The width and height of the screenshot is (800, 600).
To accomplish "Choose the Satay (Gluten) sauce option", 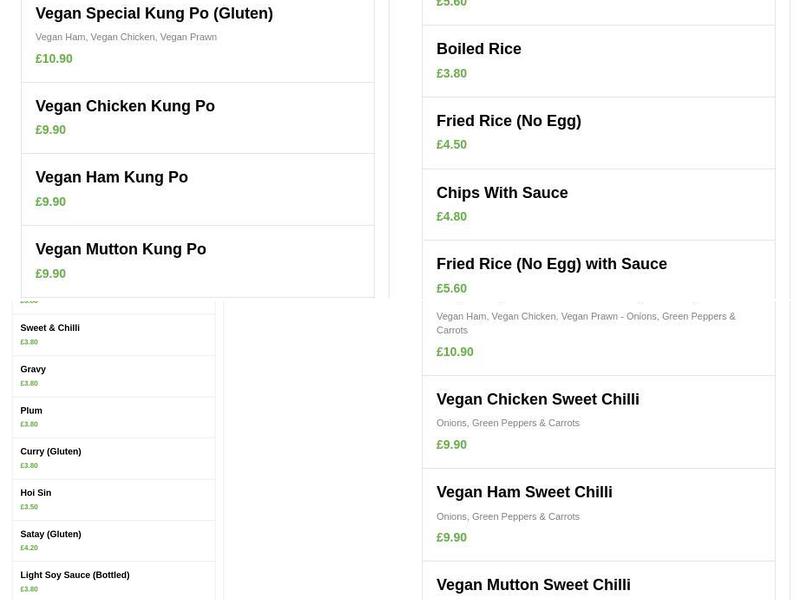I will click(50, 534).
